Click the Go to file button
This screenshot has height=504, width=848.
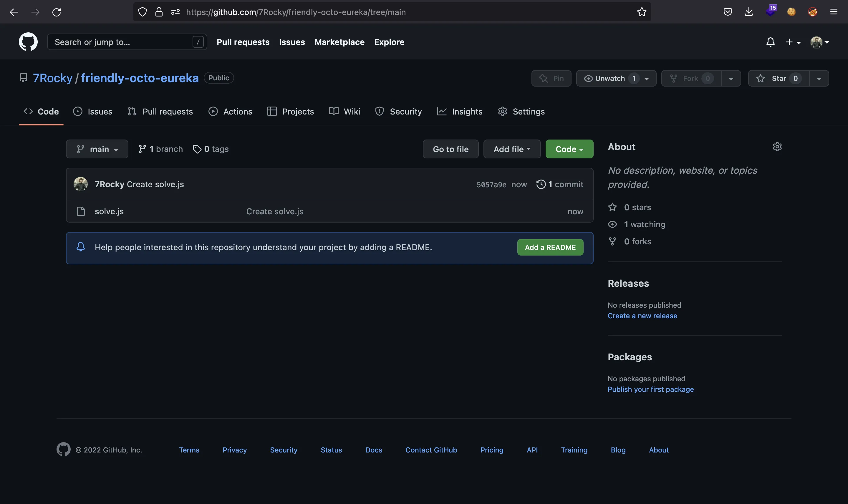click(451, 149)
